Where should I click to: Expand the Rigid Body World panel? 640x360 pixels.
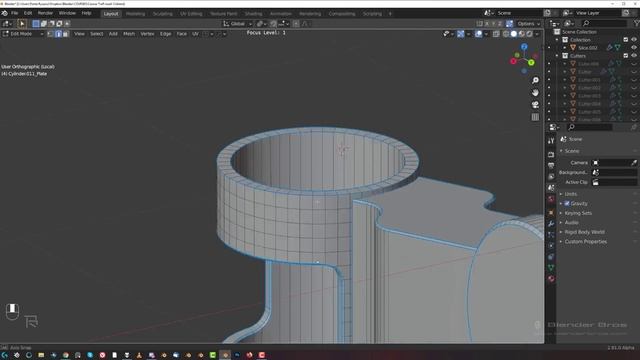tap(584, 232)
